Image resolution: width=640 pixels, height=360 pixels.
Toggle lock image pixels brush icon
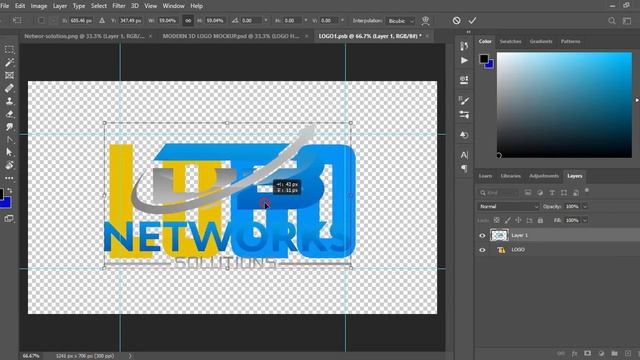point(507,220)
